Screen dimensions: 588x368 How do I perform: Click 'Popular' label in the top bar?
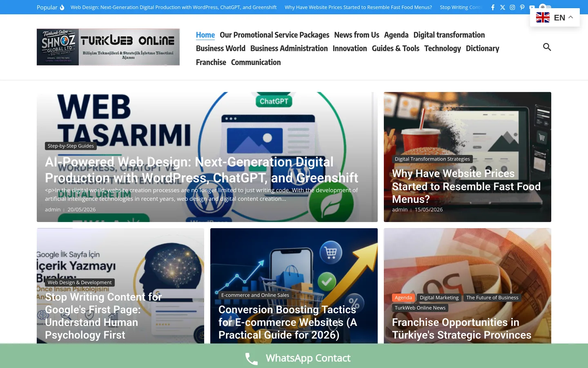click(x=47, y=7)
